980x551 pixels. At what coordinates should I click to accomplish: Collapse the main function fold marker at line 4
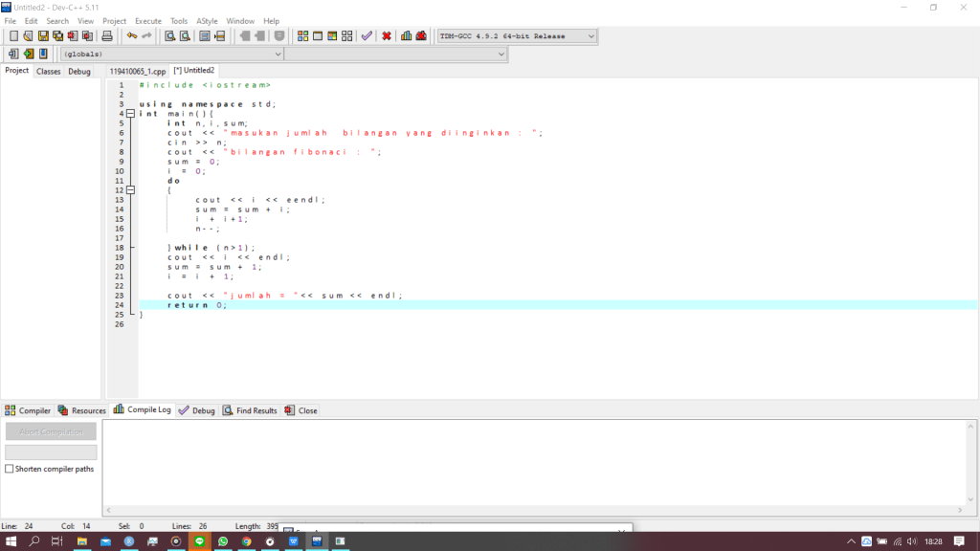[x=130, y=114]
